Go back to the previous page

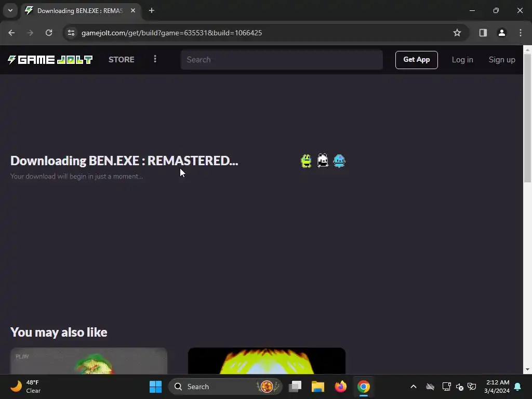[11, 33]
